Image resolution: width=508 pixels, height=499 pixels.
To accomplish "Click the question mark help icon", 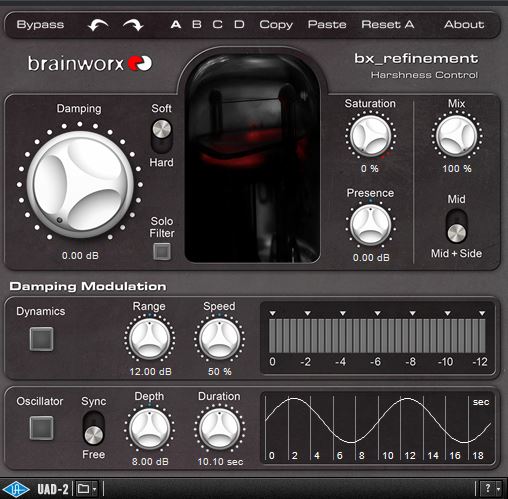I will point(488,489).
